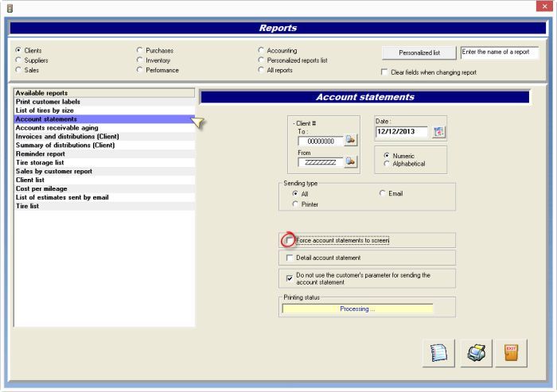557x392 pixels.
Task: Click the preview report page icon
Action: point(438,353)
